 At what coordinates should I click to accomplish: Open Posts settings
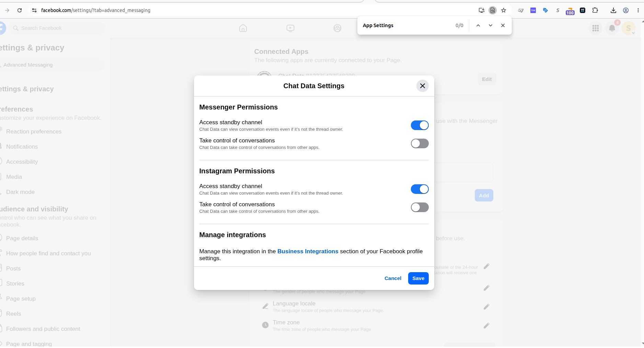pyautogui.click(x=13, y=268)
